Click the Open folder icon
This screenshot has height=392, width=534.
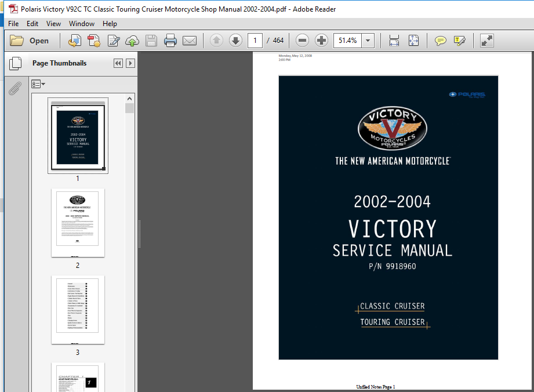click(x=16, y=41)
